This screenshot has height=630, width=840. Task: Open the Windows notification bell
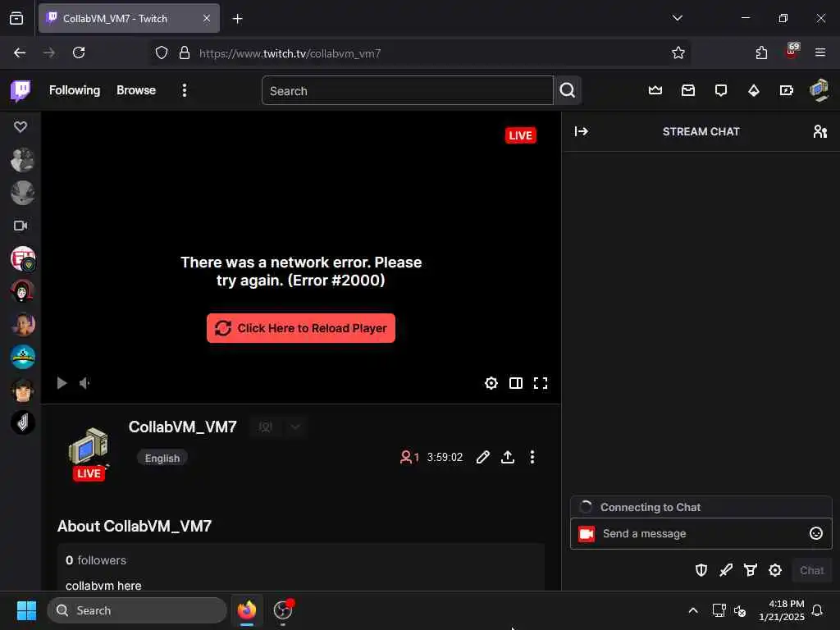[817, 610]
